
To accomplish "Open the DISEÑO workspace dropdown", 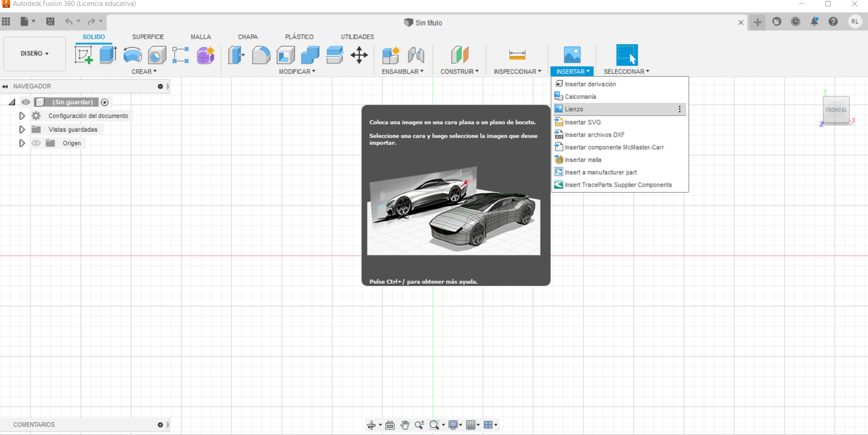I will click(x=35, y=53).
